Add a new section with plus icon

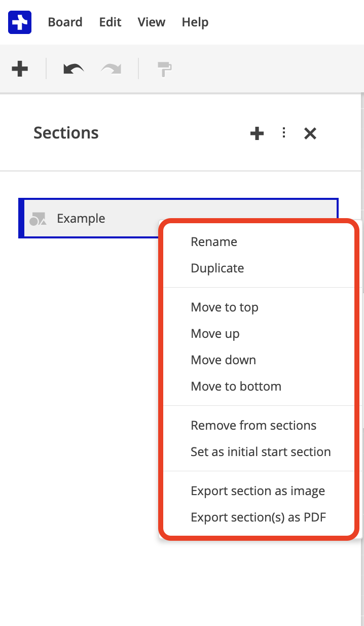[x=257, y=133]
